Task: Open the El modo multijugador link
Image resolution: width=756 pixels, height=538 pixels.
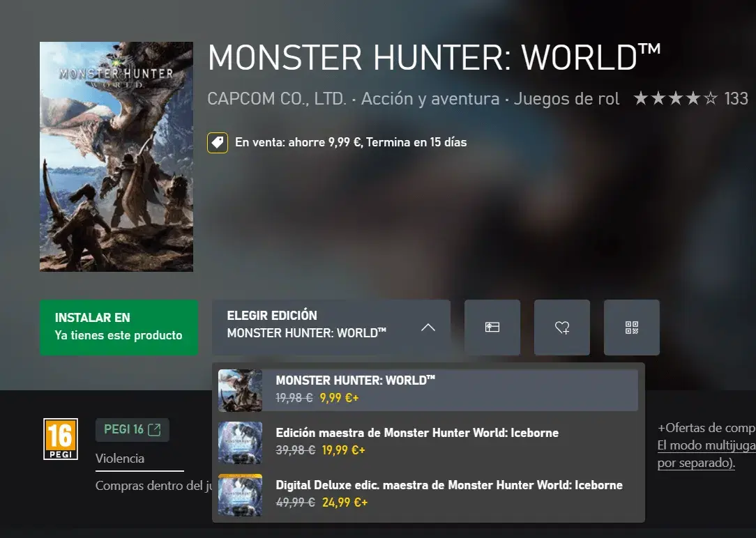Action: (x=706, y=454)
